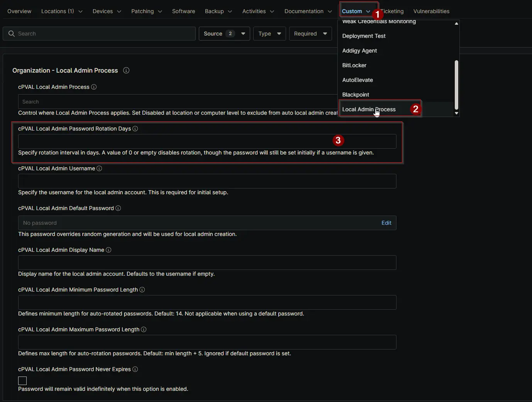This screenshot has height=402, width=532.
Task: Click info icon for Local Admin Display Name
Action: (108, 250)
